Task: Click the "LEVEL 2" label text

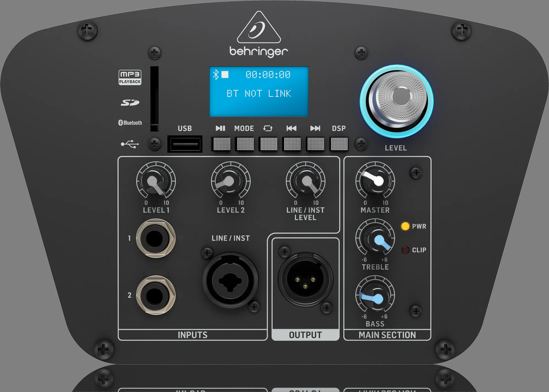Action: point(231,210)
